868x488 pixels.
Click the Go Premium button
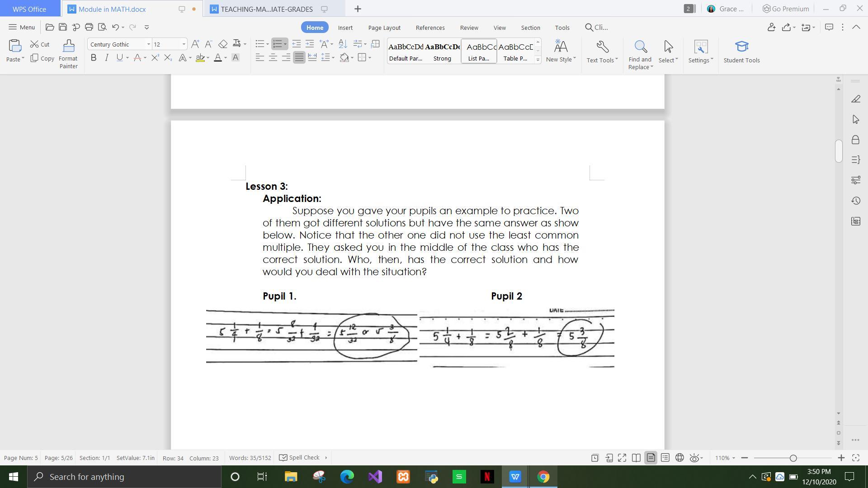786,9
